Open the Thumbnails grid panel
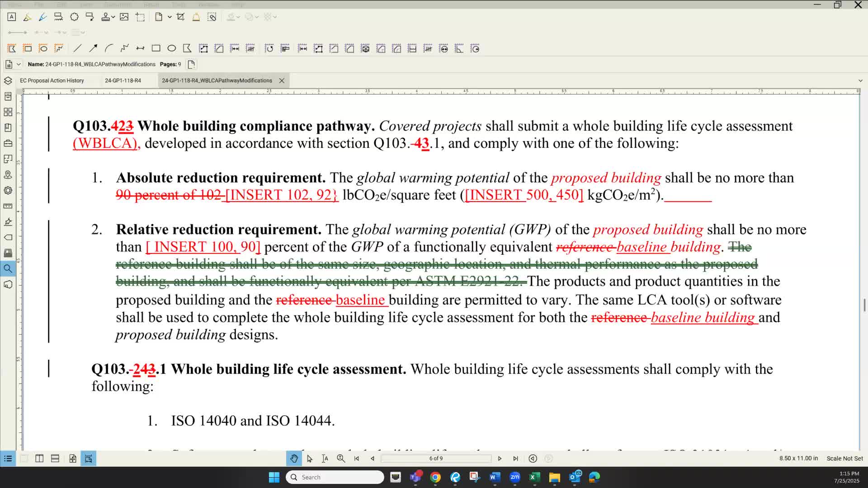This screenshot has height=488, width=868. (x=8, y=112)
